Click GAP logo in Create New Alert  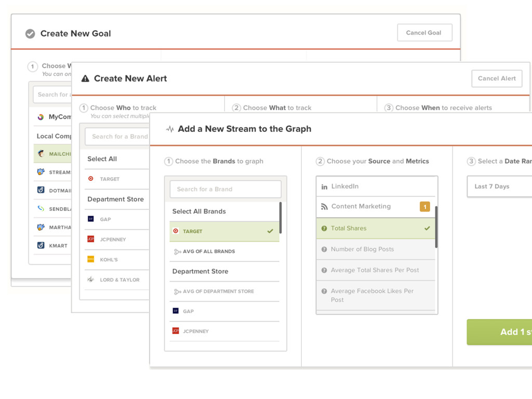coord(90,219)
